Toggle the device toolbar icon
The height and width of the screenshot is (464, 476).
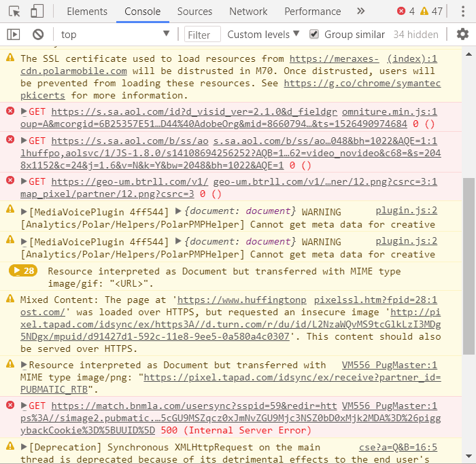(x=37, y=12)
